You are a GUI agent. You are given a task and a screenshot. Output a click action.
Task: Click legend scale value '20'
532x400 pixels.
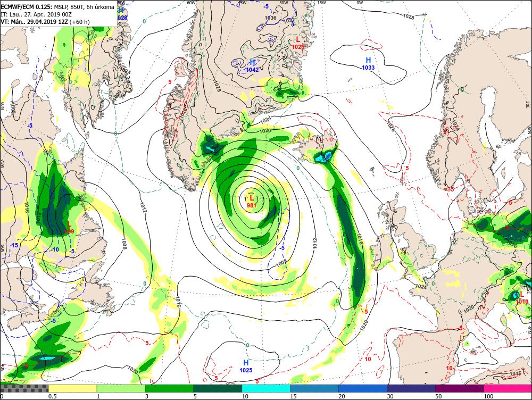[x=342, y=396]
